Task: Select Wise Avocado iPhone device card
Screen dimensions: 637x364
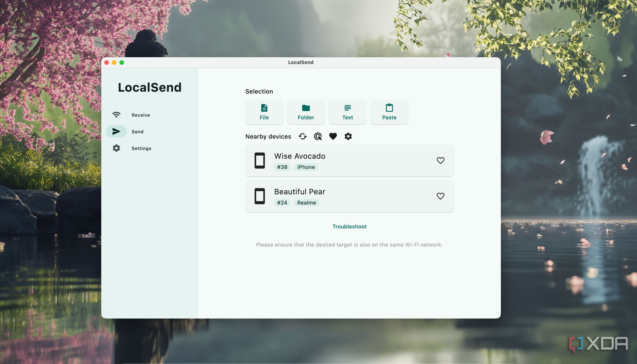Action: [x=349, y=161]
